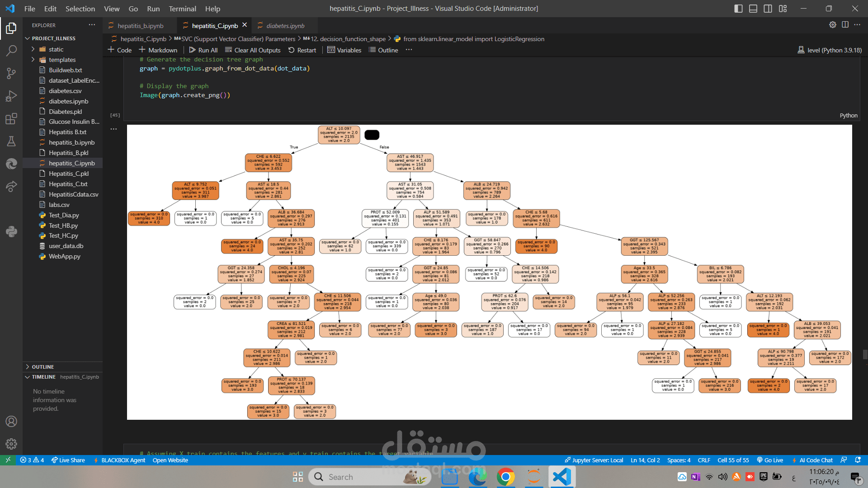This screenshot has width=868, height=488.
Task: Open Manage gear in activity bar
Action: click(11, 444)
